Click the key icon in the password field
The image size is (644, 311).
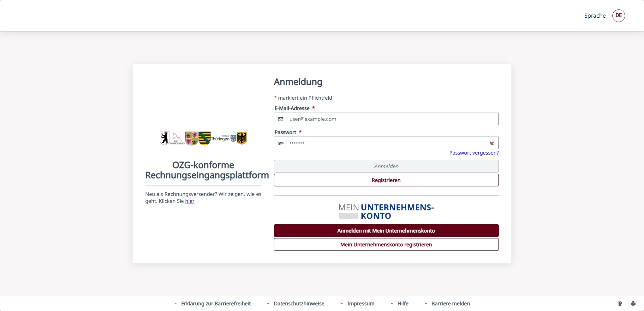(280, 143)
